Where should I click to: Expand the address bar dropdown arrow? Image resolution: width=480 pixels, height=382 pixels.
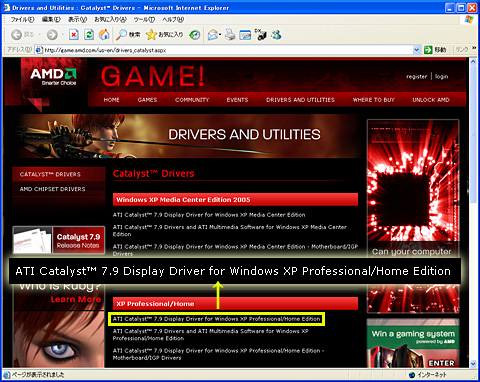(416, 50)
